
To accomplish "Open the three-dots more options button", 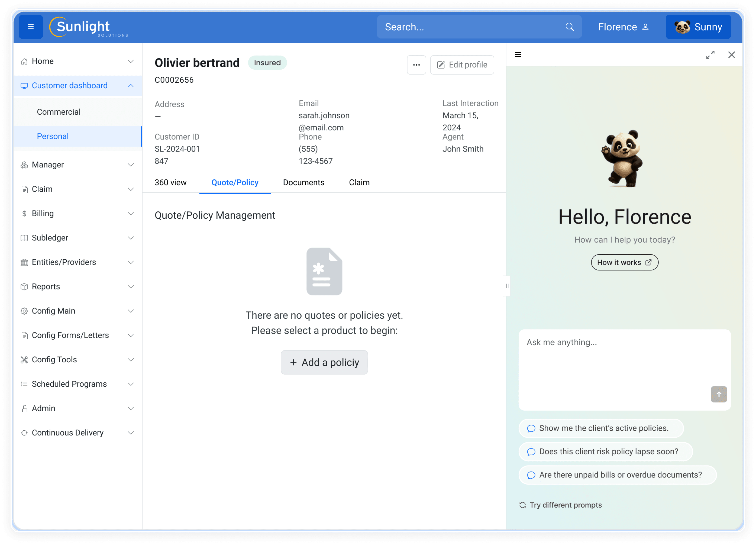I will [416, 65].
